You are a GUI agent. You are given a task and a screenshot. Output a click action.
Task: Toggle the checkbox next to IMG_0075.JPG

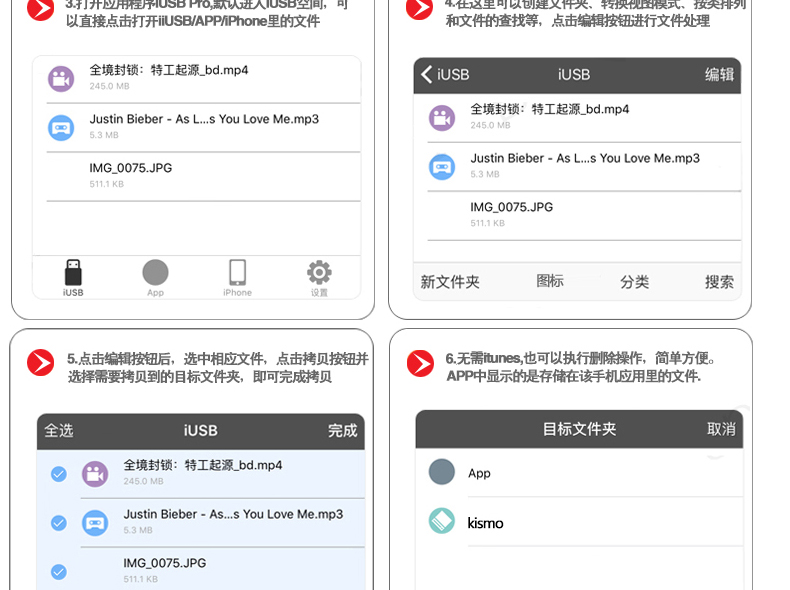[58, 571]
